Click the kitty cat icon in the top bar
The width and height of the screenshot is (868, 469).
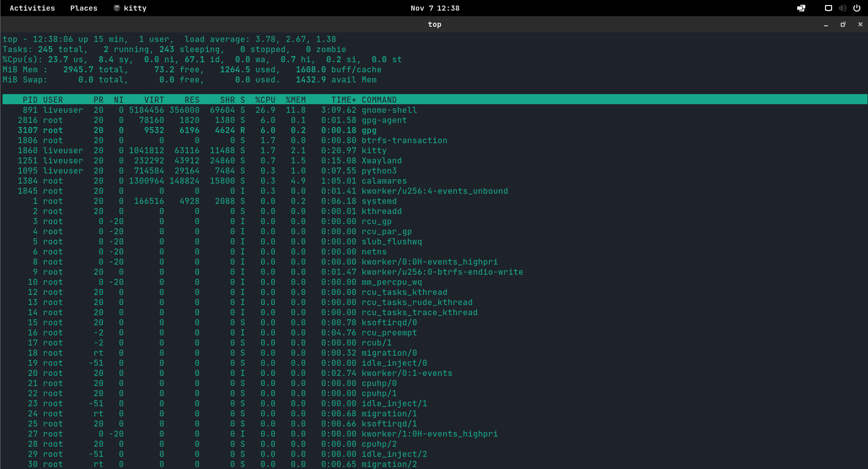(x=117, y=8)
